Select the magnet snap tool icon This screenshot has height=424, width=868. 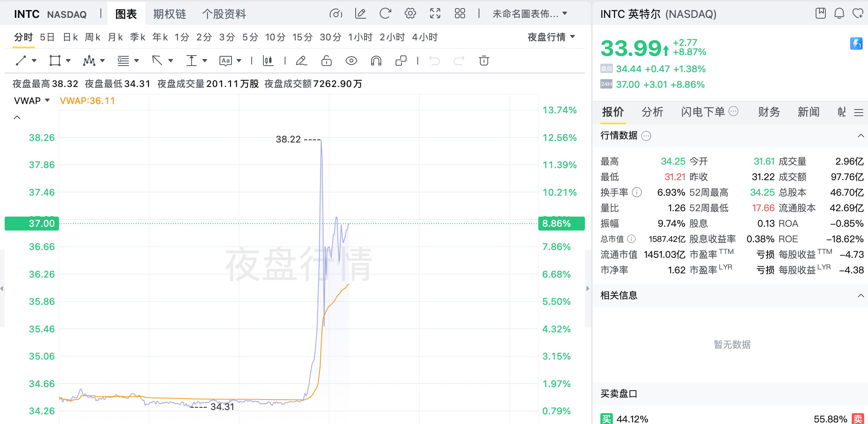[376, 61]
